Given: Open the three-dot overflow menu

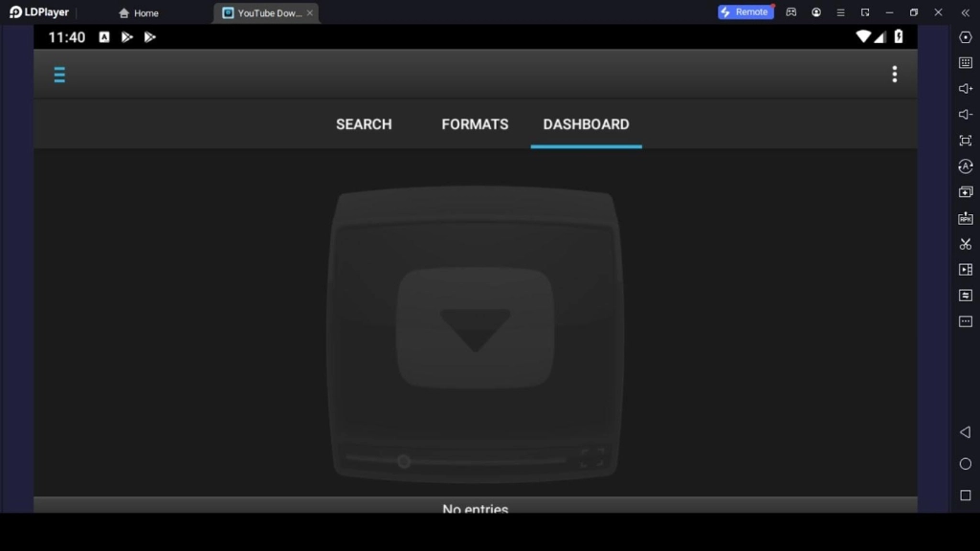Looking at the screenshot, I should tap(895, 75).
